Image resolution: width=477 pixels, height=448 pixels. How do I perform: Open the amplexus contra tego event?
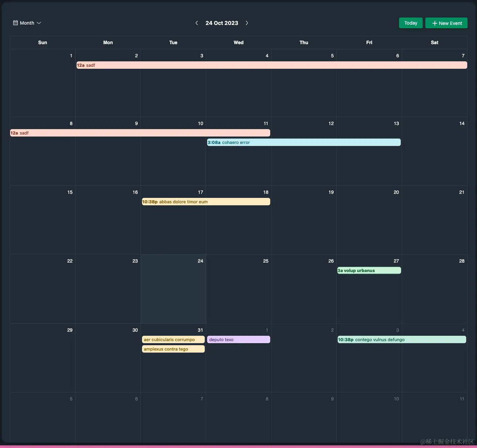(173, 349)
